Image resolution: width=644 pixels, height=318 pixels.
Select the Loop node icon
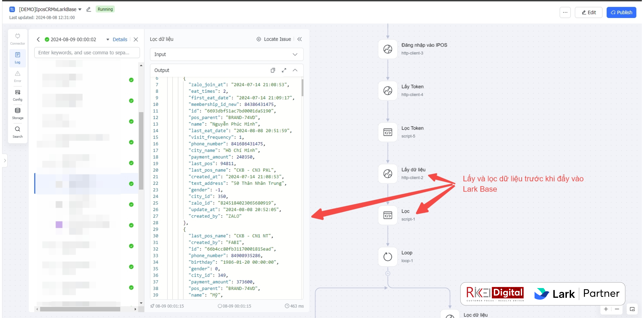click(x=387, y=257)
